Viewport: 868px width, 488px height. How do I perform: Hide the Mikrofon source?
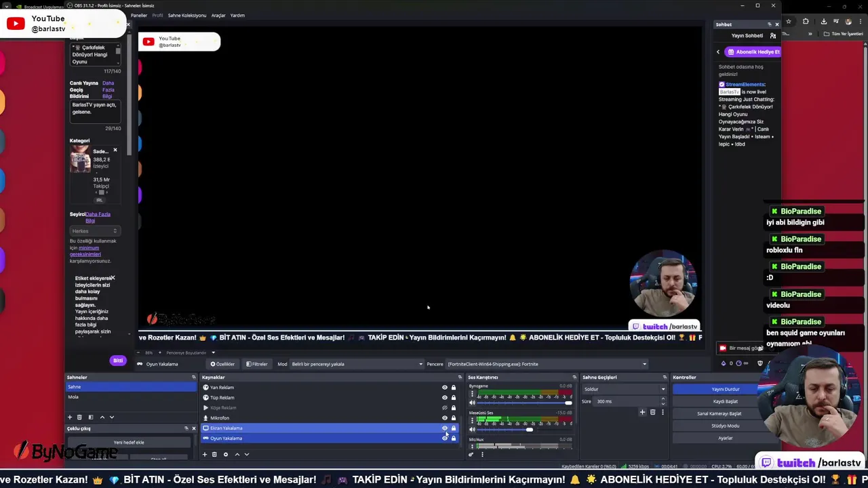pyautogui.click(x=445, y=418)
